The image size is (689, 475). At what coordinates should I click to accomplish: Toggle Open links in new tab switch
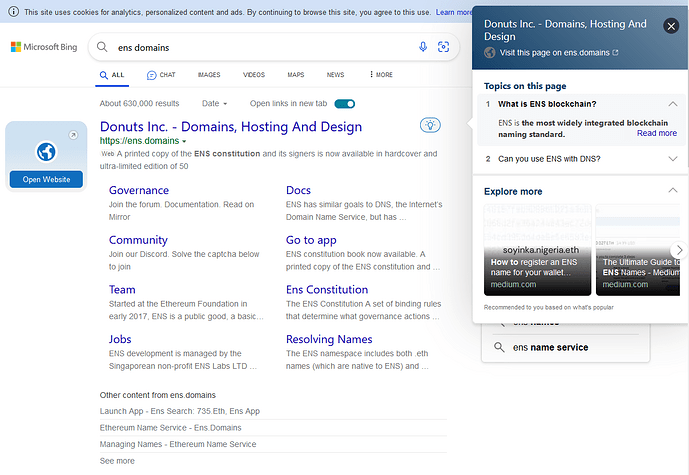pyautogui.click(x=344, y=104)
